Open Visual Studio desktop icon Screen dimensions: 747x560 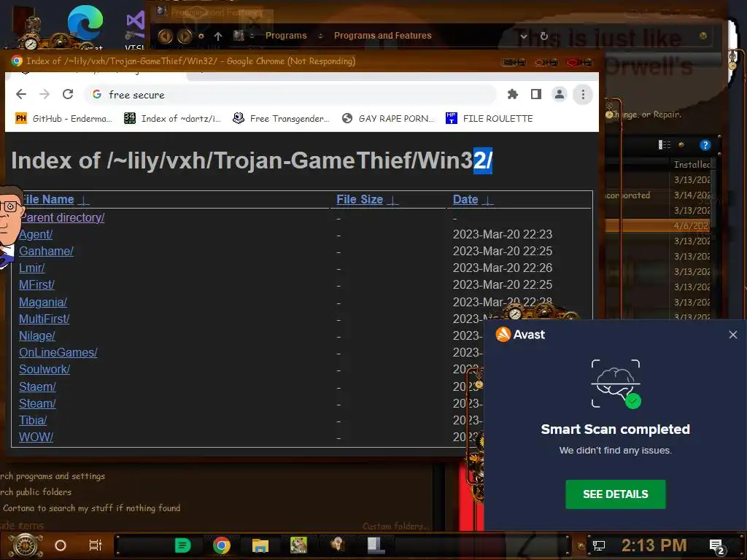(135, 25)
